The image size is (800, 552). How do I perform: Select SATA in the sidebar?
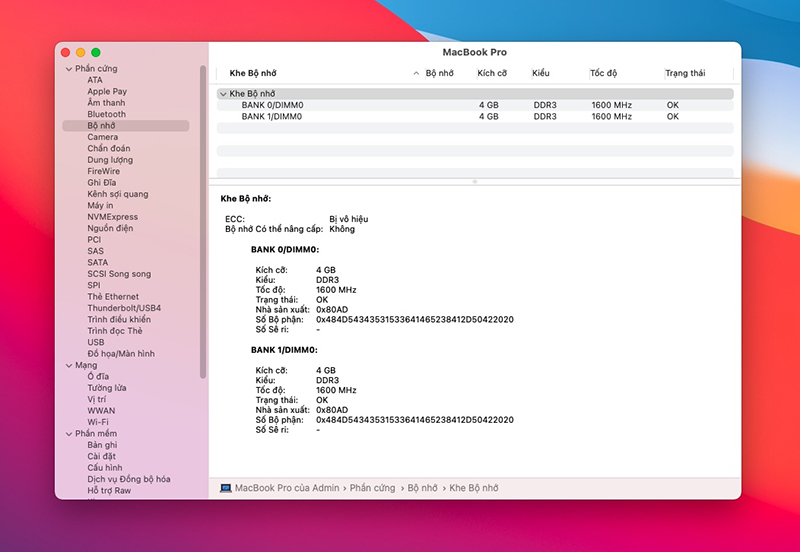[97, 262]
